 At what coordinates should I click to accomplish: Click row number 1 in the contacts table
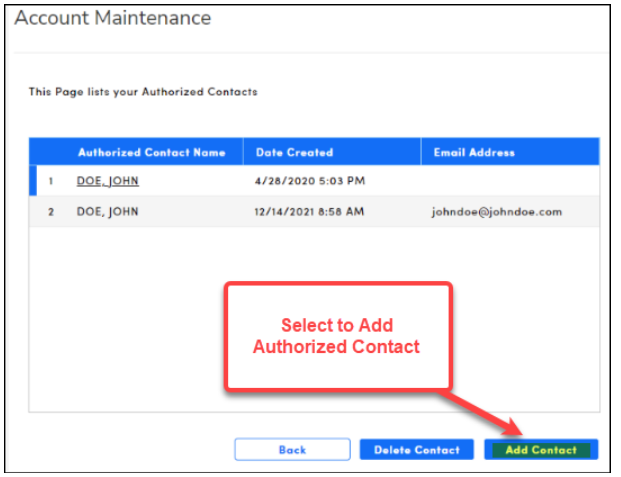tap(50, 181)
